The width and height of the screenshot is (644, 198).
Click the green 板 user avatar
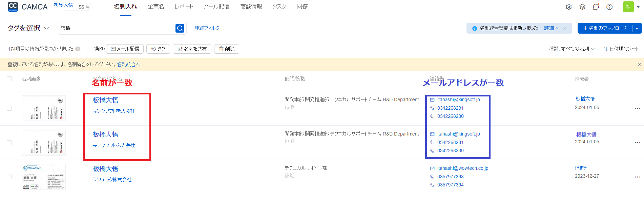[x=628, y=7]
